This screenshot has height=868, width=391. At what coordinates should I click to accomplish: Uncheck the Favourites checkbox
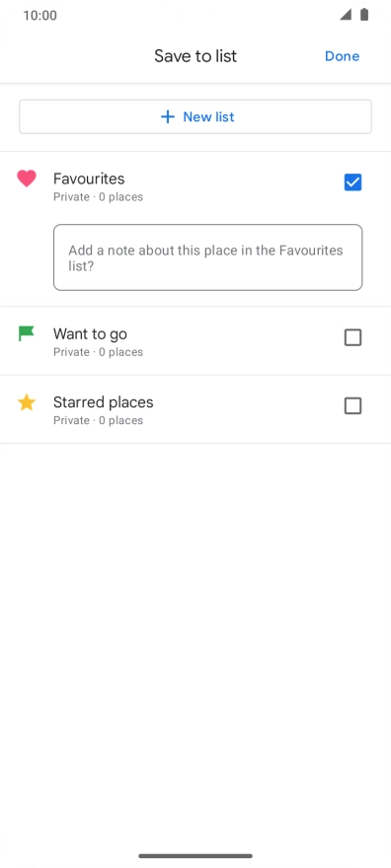352,182
